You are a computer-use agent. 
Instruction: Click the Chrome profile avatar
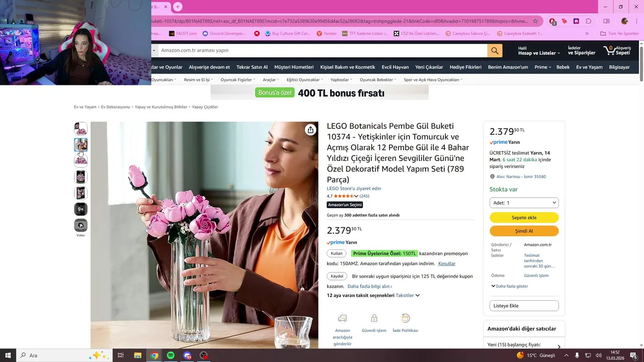(x=624, y=21)
